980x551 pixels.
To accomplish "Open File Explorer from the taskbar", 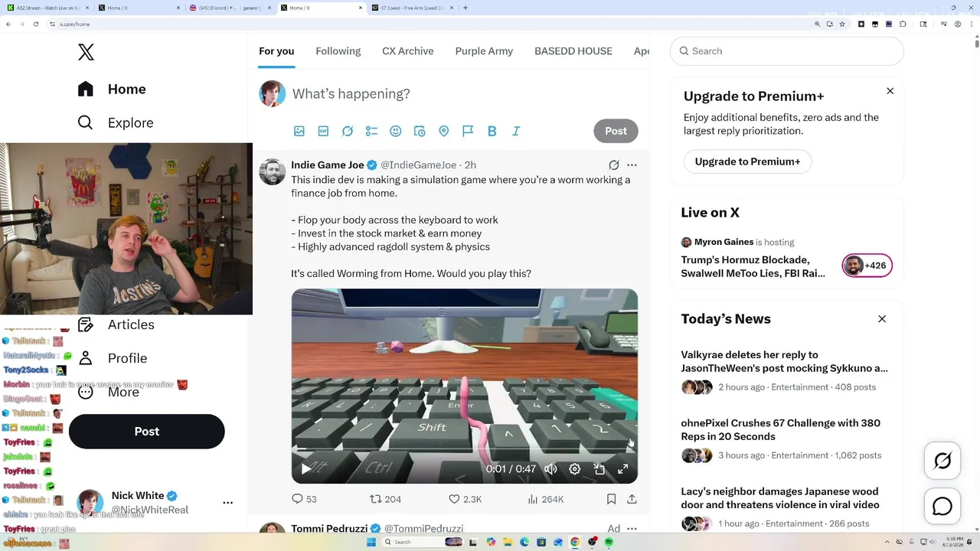I will 508,542.
